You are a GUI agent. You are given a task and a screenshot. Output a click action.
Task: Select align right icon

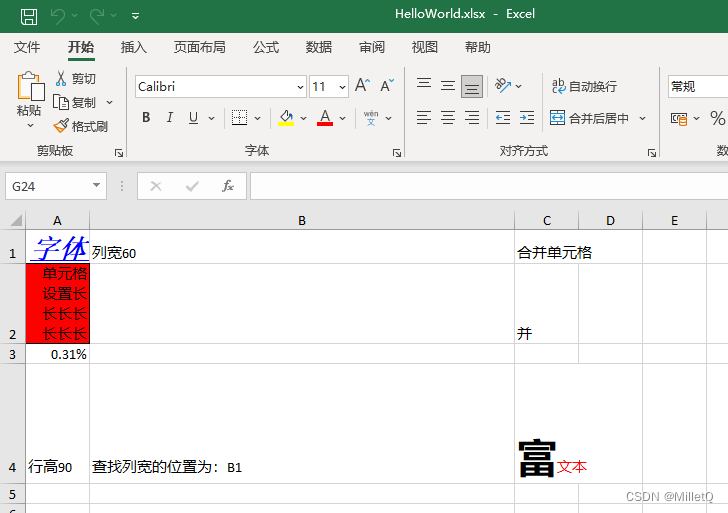coord(472,117)
